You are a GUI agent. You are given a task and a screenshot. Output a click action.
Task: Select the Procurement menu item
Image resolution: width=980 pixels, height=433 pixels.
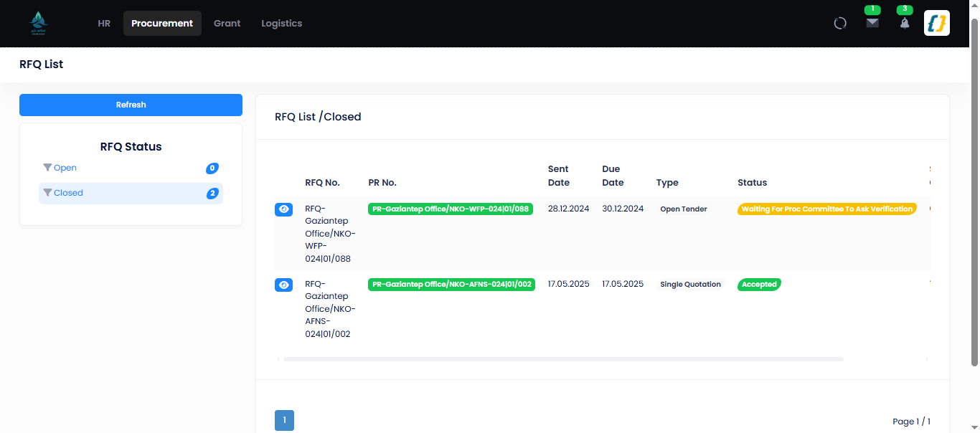(162, 23)
